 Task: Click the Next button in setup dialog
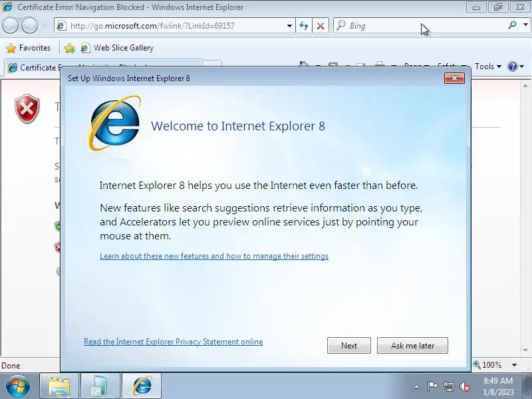pos(348,345)
